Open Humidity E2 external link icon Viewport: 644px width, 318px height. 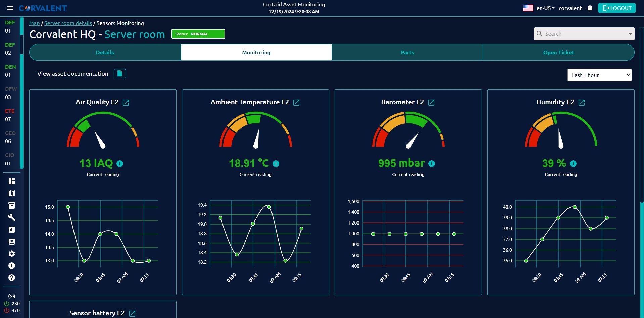coord(582,103)
